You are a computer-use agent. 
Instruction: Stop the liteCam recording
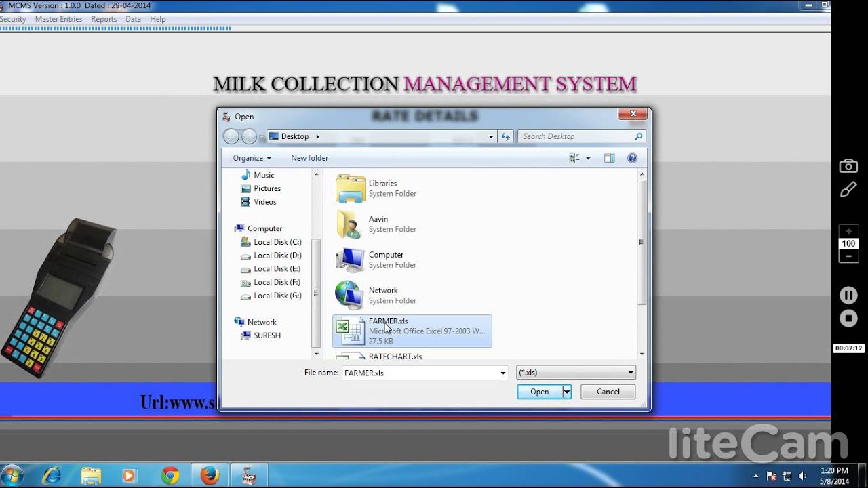[x=848, y=318]
